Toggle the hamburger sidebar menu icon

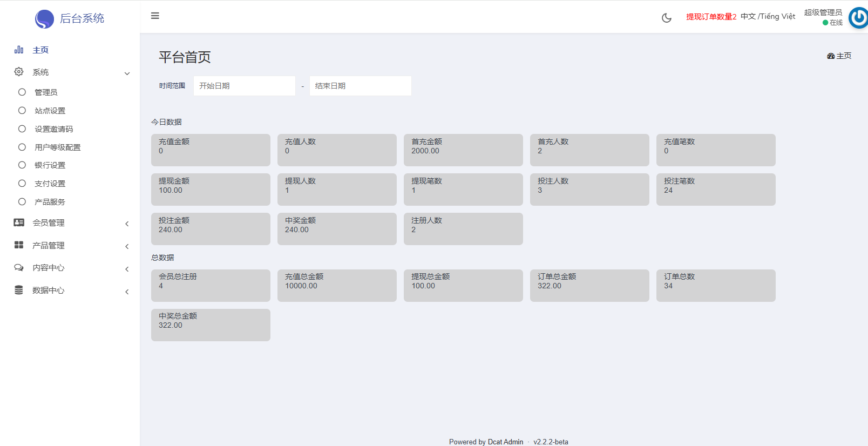155,16
